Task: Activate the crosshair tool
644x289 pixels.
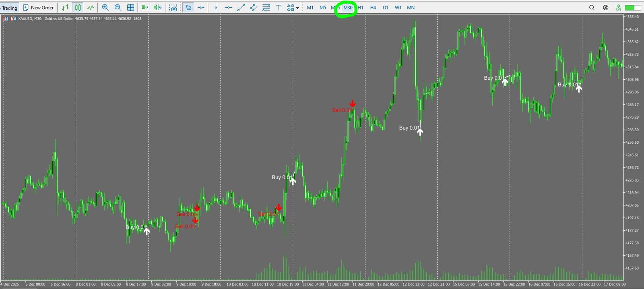Action: coord(201,8)
